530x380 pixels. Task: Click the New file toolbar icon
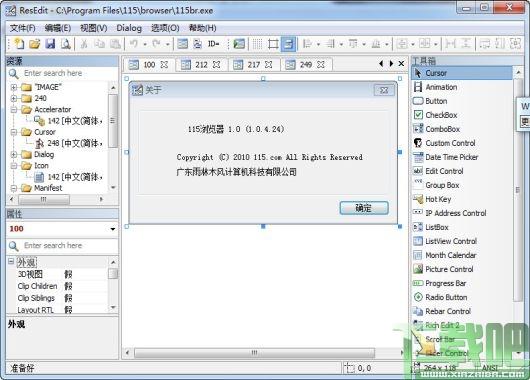(x=19, y=44)
